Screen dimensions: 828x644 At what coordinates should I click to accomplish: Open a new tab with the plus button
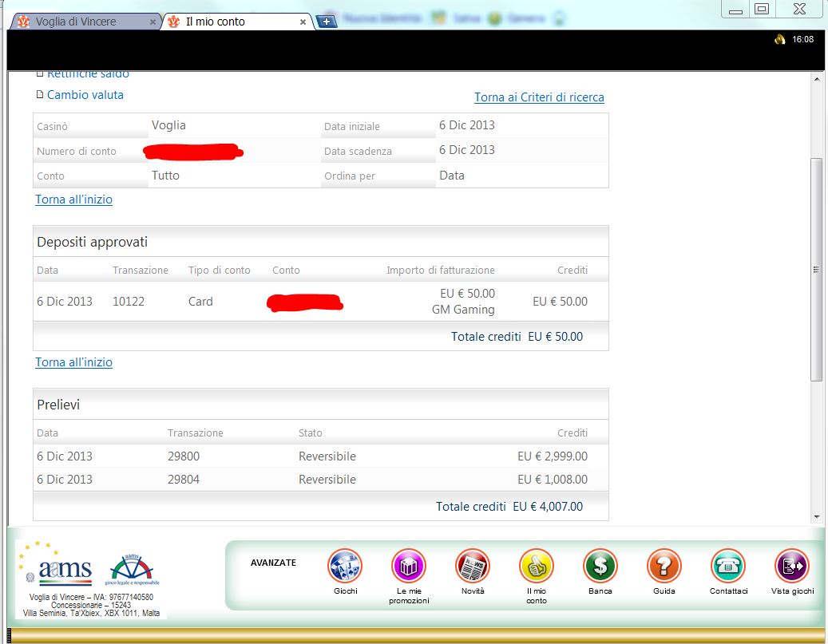[x=327, y=22]
